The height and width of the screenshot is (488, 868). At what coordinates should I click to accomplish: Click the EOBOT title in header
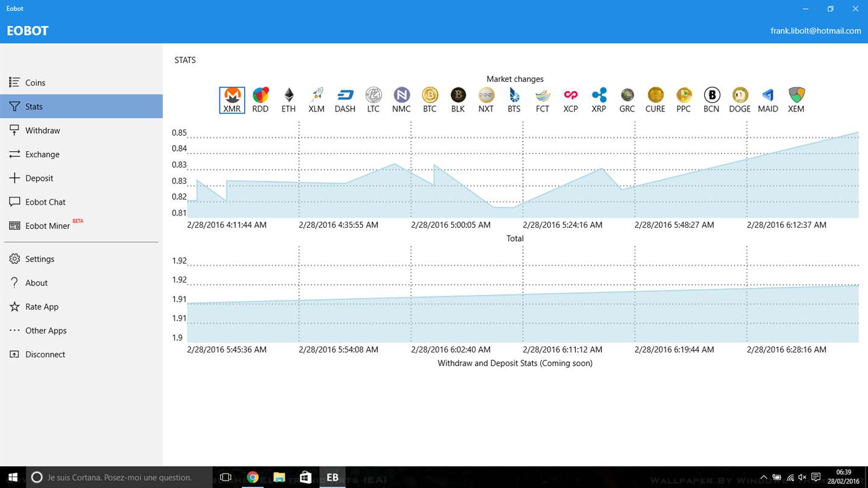28,31
